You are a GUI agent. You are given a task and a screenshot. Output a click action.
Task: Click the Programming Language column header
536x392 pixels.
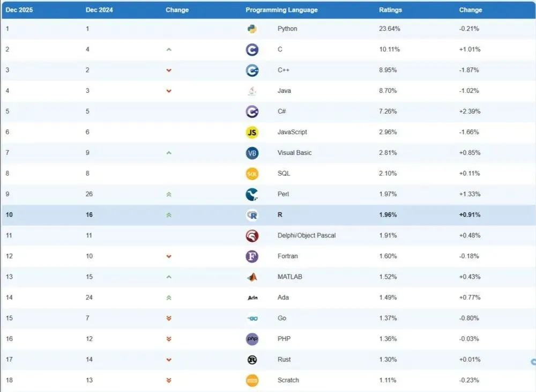[x=281, y=10]
